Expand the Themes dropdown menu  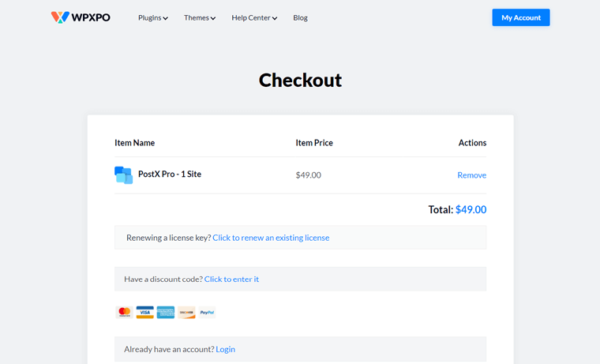point(199,17)
